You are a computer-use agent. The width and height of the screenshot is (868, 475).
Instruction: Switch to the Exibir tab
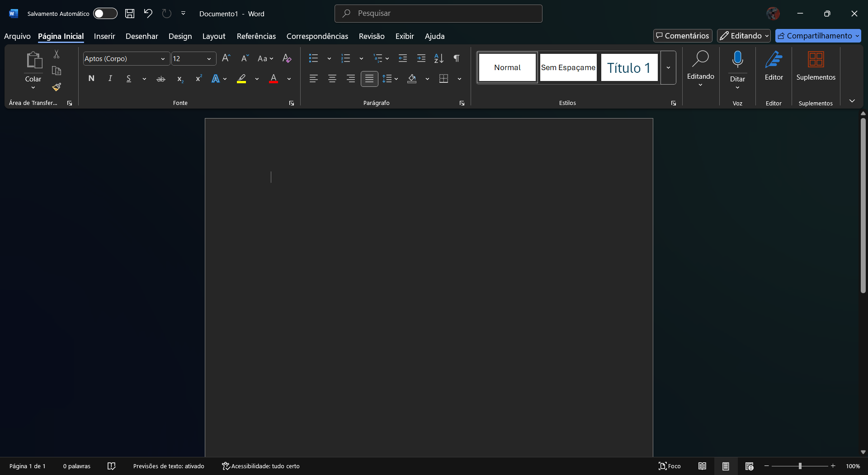pyautogui.click(x=405, y=36)
